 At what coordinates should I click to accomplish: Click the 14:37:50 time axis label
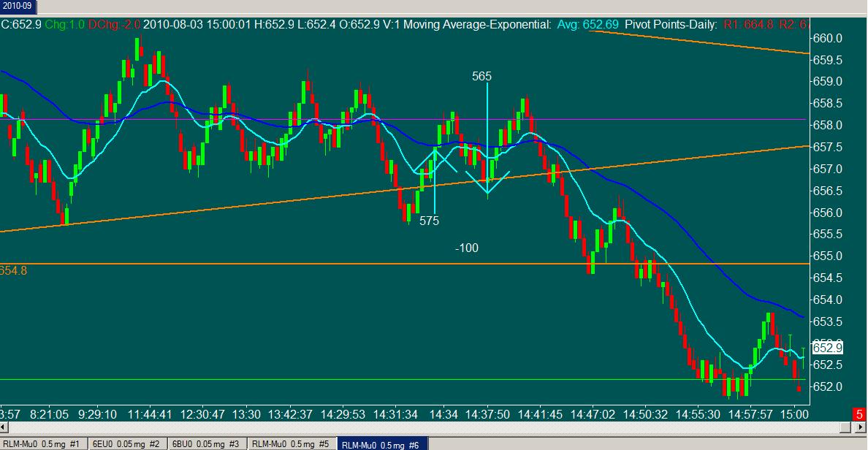pyautogui.click(x=487, y=414)
